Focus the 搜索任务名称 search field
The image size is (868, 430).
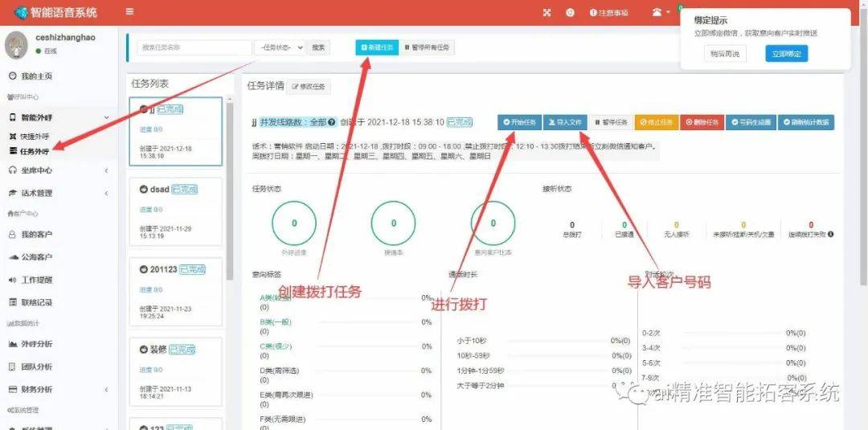[x=194, y=47]
